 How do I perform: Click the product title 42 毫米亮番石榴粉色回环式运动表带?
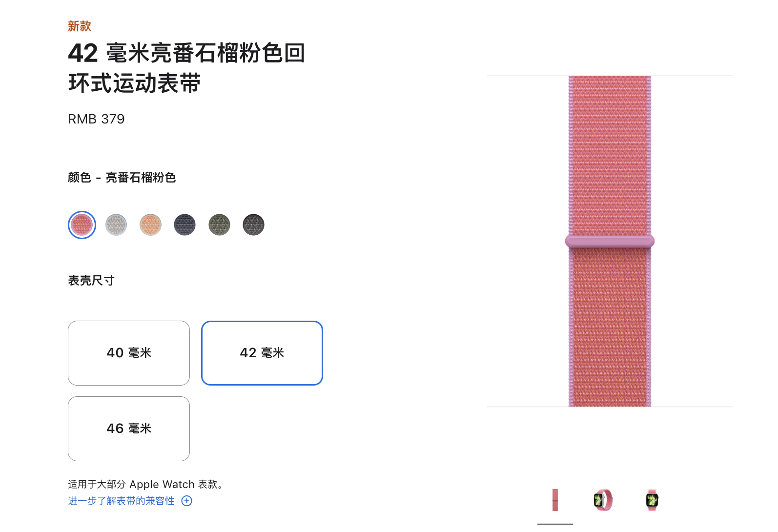tap(186, 68)
